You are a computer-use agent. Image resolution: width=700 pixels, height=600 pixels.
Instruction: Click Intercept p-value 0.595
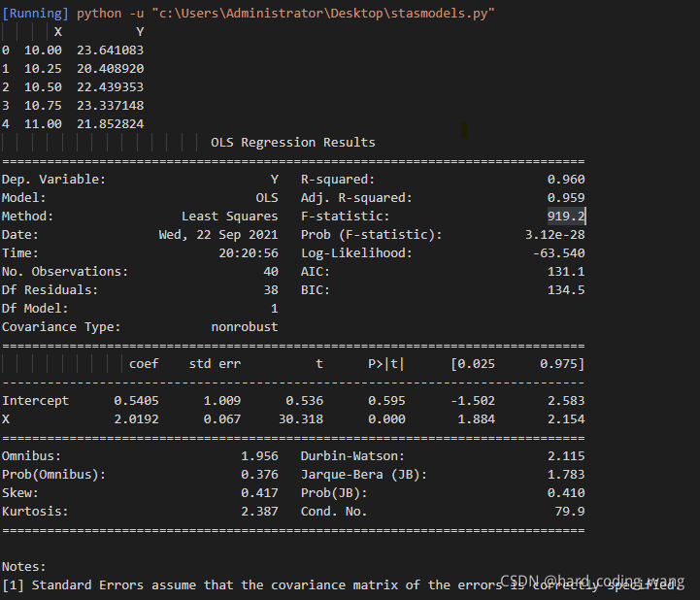coord(386,400)
